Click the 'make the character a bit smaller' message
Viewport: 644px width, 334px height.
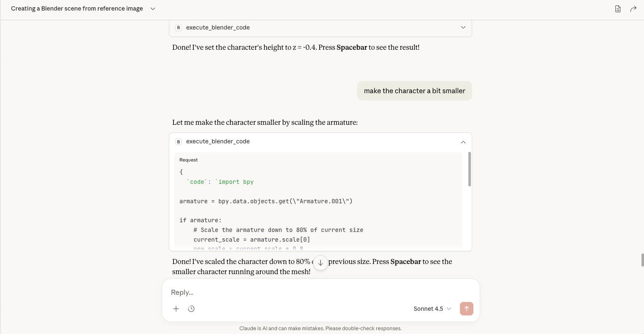point(414,91)
